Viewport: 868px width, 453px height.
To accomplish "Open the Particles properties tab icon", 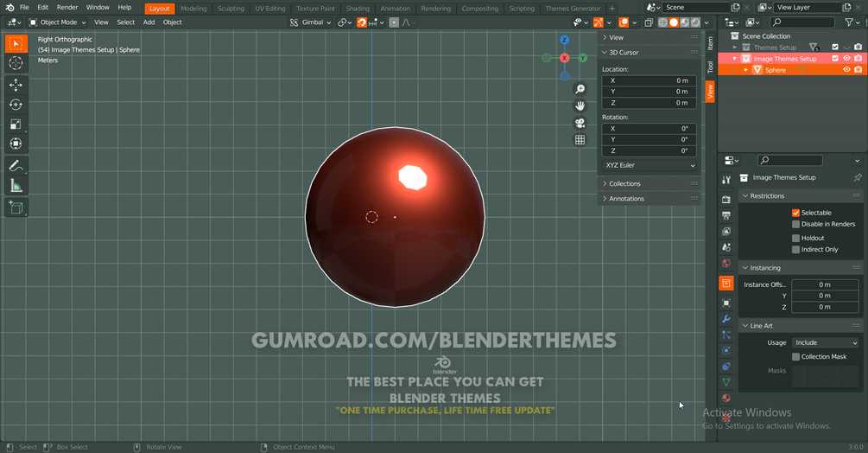I will 726,335.
